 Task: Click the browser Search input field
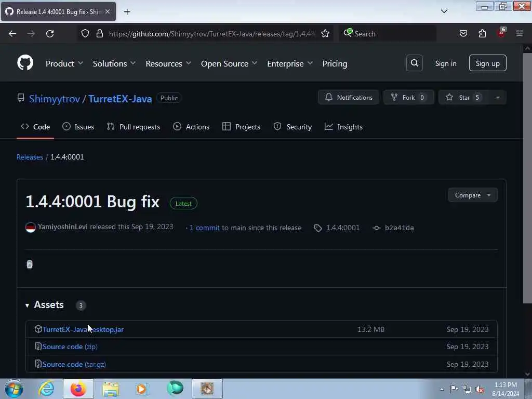tap(388, 34)
